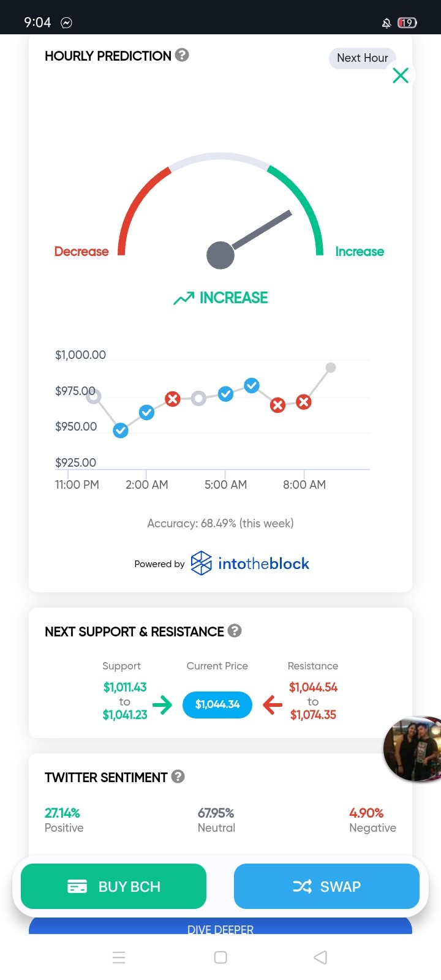Tap the SWAP button
The width and height of the screenshot is (441, 980).
click(326, 886)
